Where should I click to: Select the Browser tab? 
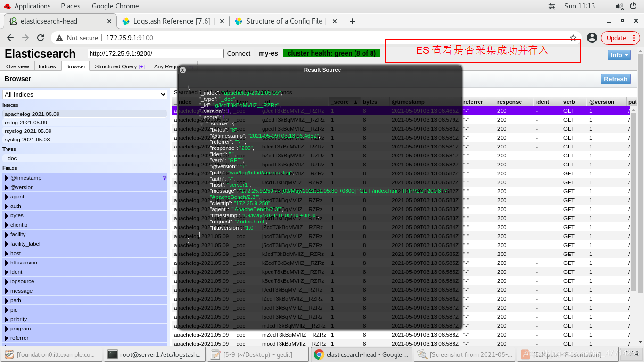75,66
